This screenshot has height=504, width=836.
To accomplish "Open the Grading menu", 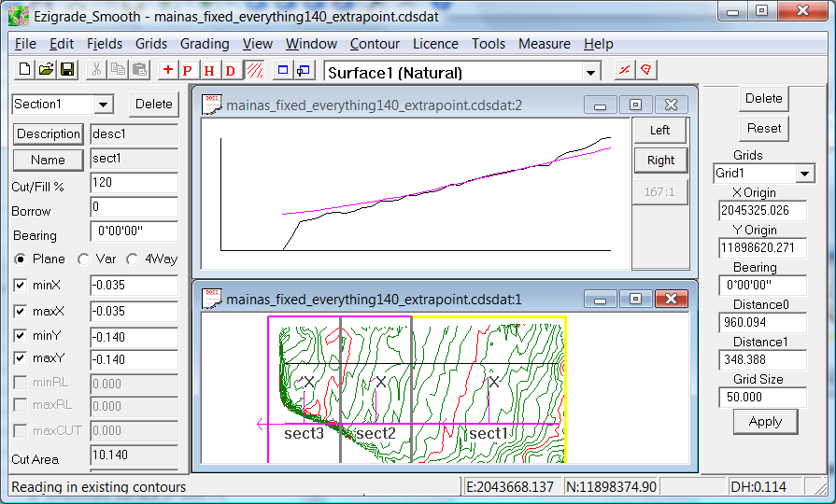I will click(x=204, y=44).
